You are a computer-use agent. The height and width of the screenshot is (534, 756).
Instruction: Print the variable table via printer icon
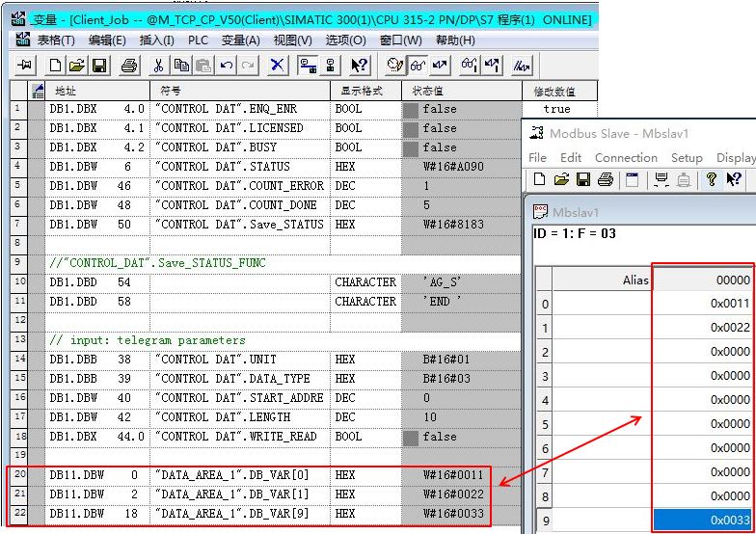[129, 66]
